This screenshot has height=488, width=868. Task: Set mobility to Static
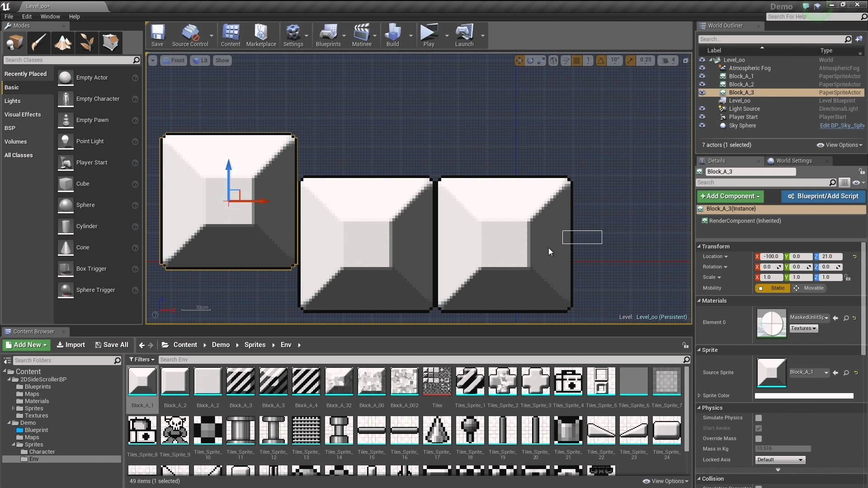coord(773,288)
